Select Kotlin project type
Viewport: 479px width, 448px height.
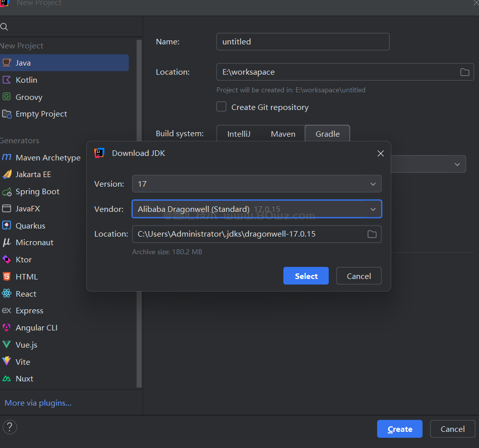(64, 80)
